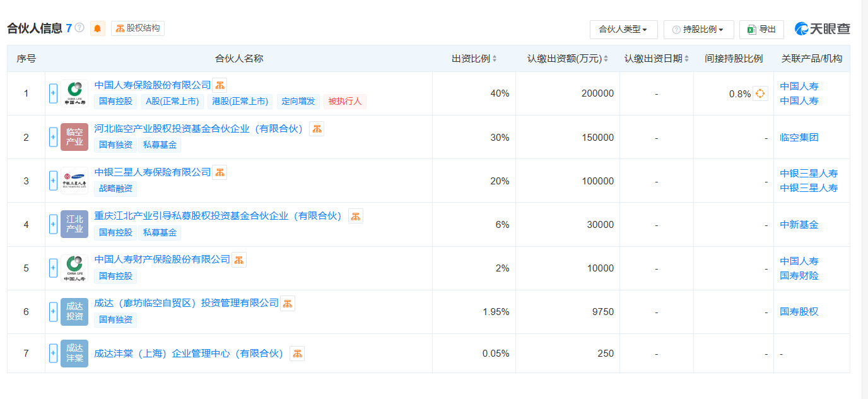Click equity structure icon for 成达沣棠（上海）企业管理中心
This screenshot has height=399, width=868.
pos(297,354)
